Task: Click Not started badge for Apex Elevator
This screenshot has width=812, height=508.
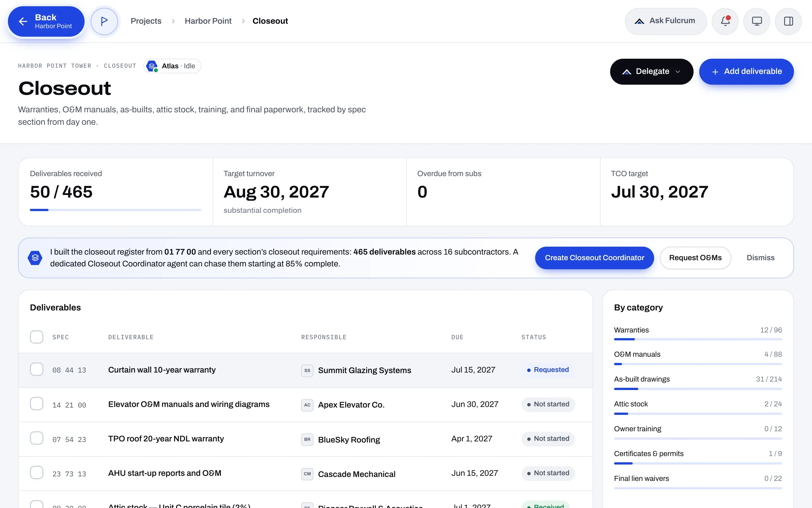Action: pyautogui.click(x=548, y=404)
